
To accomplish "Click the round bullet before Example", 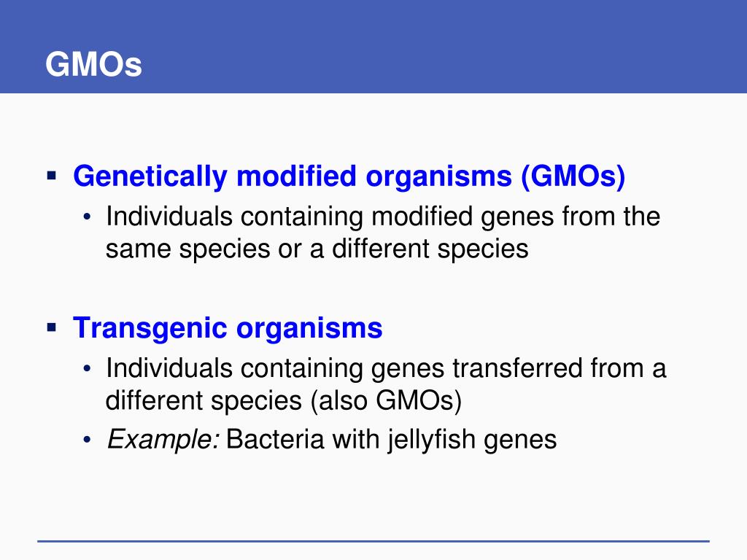I will (x=87, y=439).
